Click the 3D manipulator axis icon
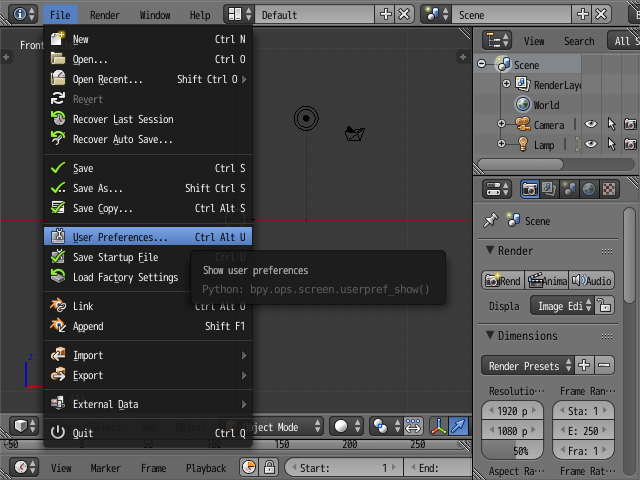The width and height of the screenshot is (640, 480). pos(439,426)
